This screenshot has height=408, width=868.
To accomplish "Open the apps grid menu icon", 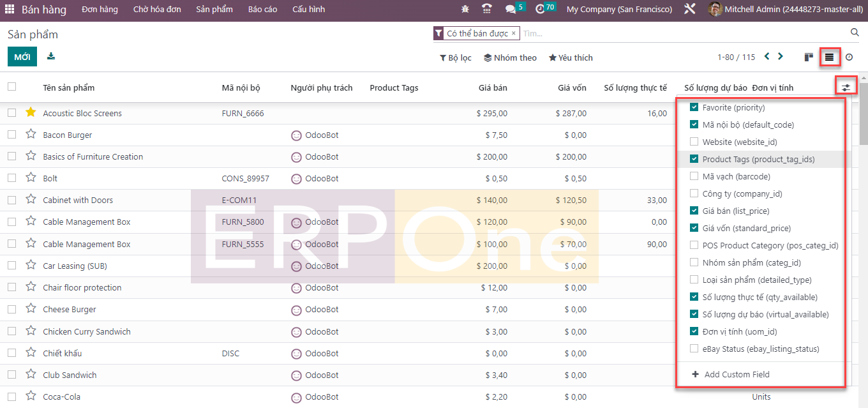I will pos(10,10).
